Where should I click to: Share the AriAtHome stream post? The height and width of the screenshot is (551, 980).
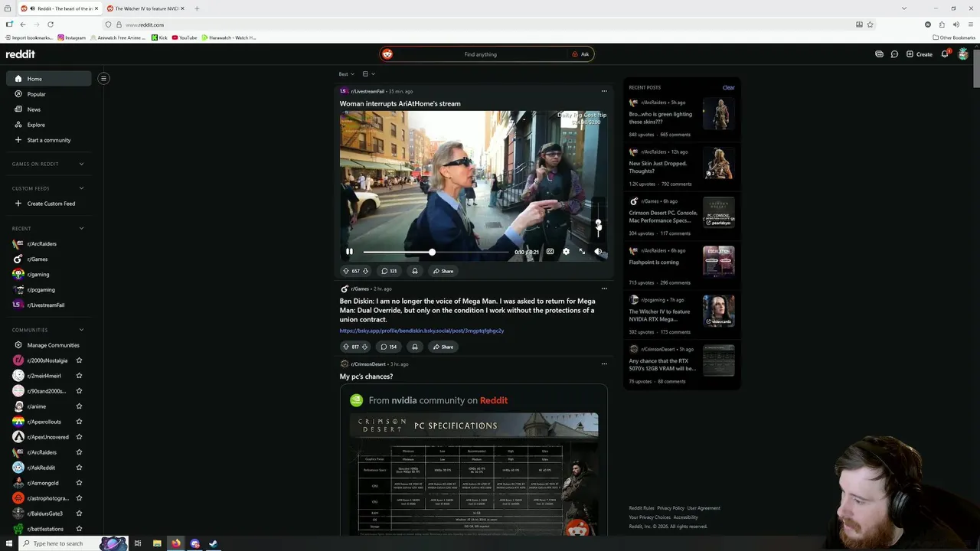pos(443,271)
